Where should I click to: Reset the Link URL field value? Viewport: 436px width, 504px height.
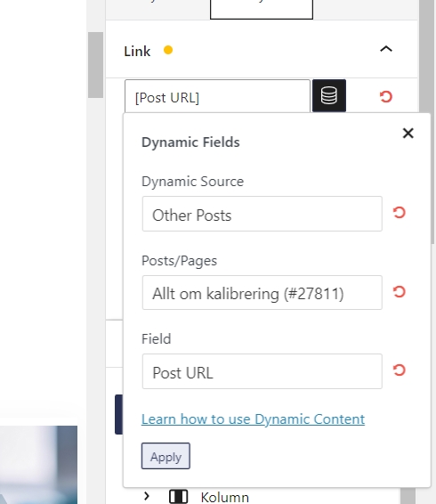[386, 96]
